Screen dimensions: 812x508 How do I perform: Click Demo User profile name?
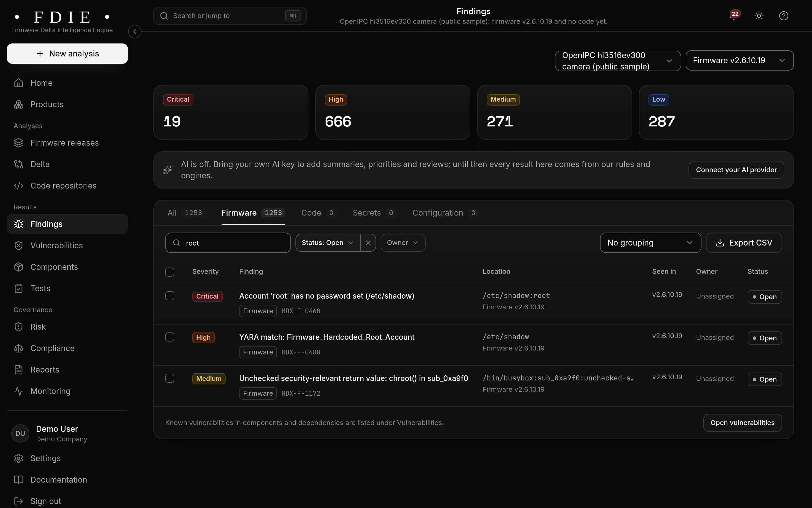pos(57,429)
